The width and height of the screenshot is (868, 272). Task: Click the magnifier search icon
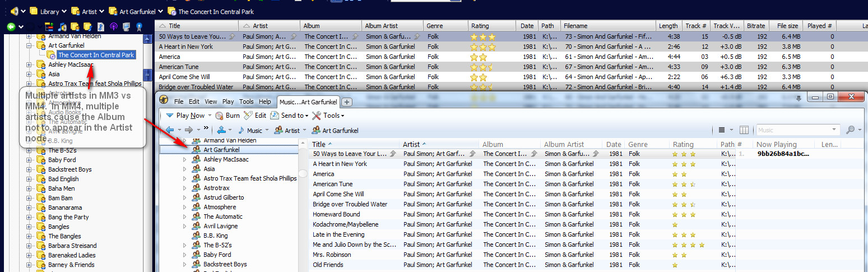point(850,130)
